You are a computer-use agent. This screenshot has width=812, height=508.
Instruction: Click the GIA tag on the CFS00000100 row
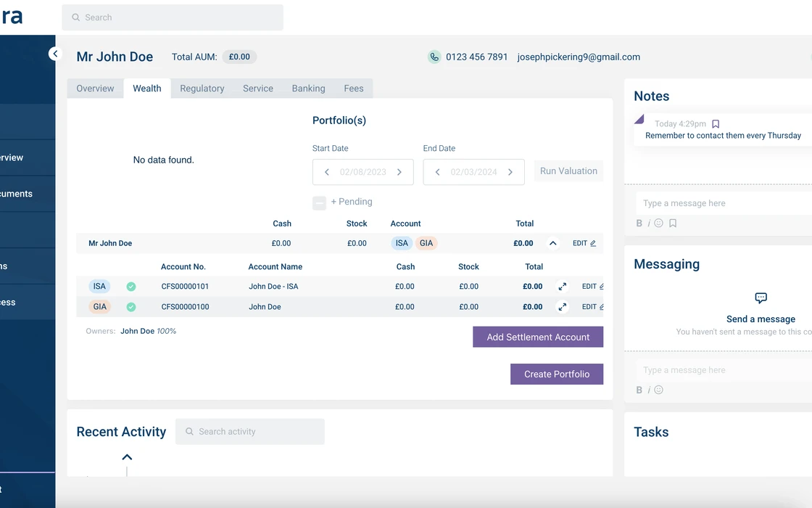pyautogui.click(x=100, y=307)
